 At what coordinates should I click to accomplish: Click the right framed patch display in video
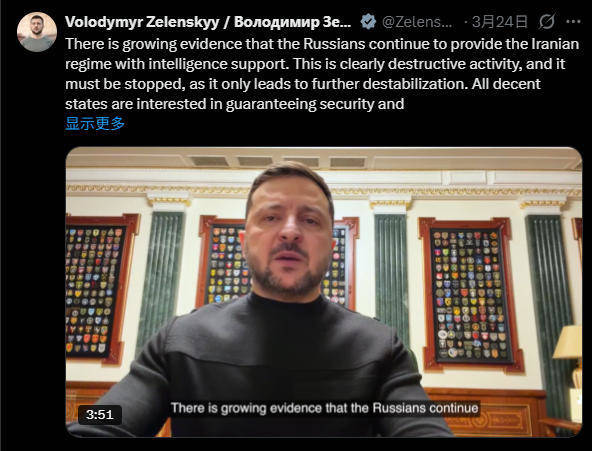point(471,295)
